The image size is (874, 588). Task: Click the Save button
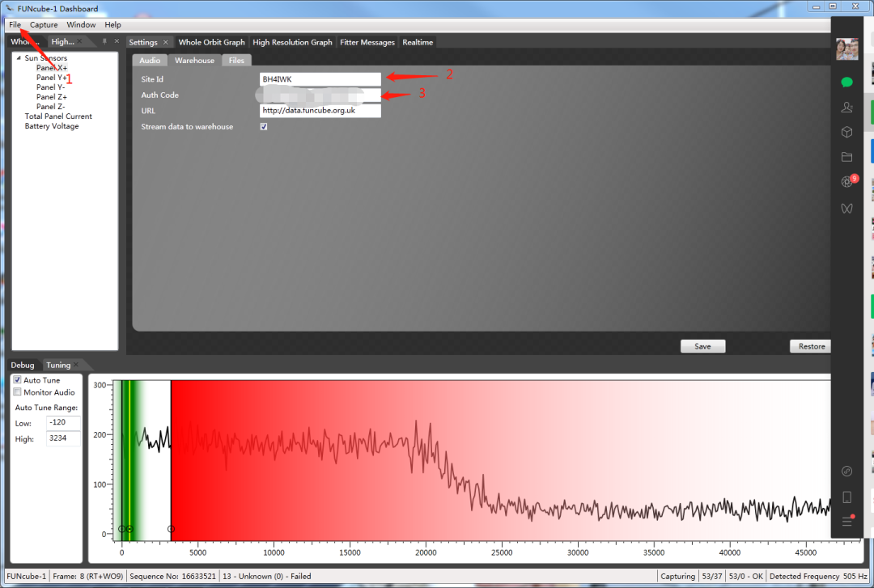(703, 346)
